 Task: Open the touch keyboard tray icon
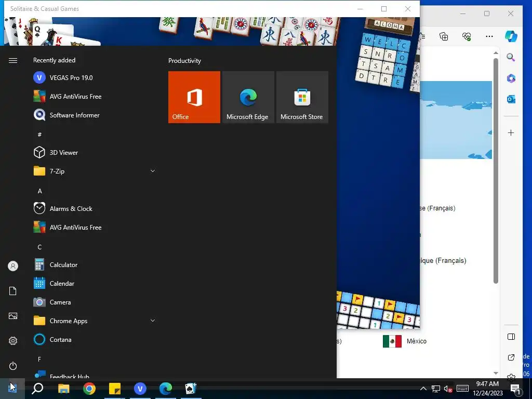click(462, 389)
